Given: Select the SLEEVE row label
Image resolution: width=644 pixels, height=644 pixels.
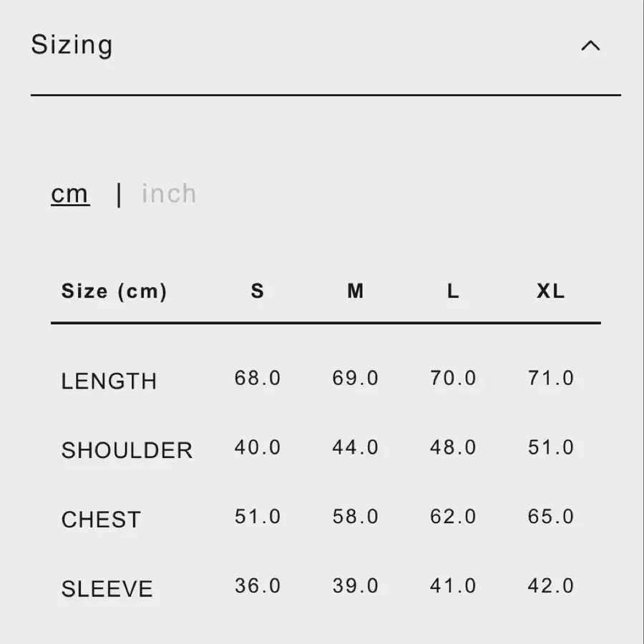Looking at the screenshot, I should (107, 589).
